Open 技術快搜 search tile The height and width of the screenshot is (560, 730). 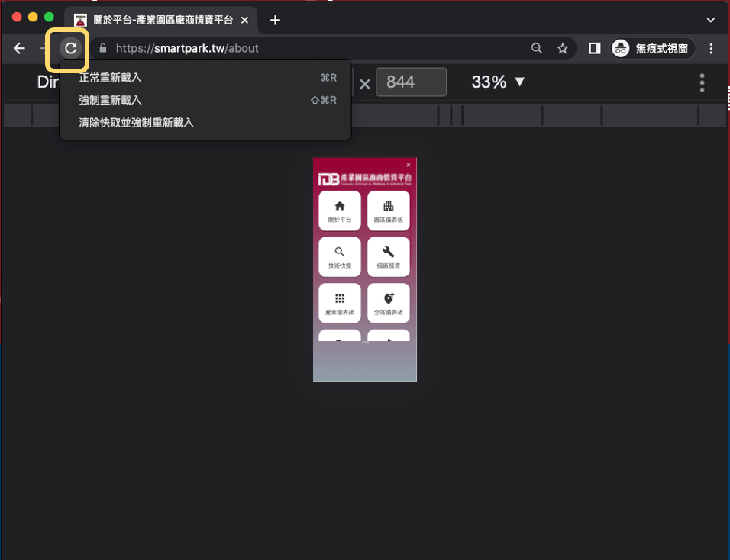click(340, 256)
